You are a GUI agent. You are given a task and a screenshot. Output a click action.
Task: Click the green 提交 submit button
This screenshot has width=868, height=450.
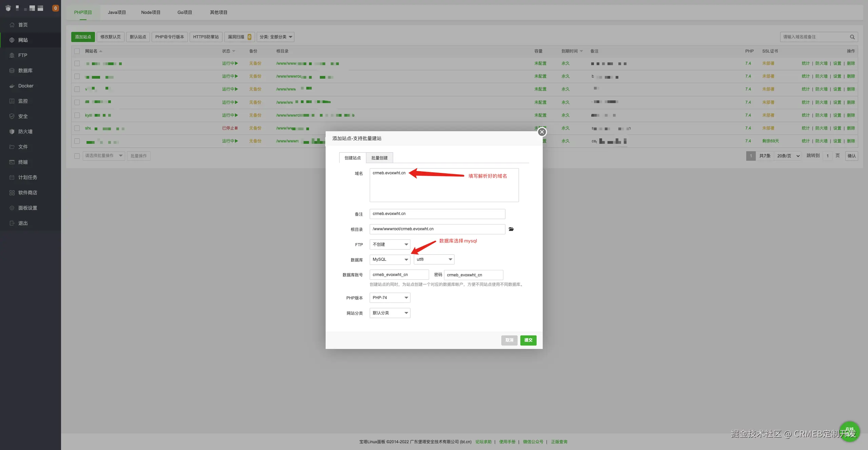(528, 340)
